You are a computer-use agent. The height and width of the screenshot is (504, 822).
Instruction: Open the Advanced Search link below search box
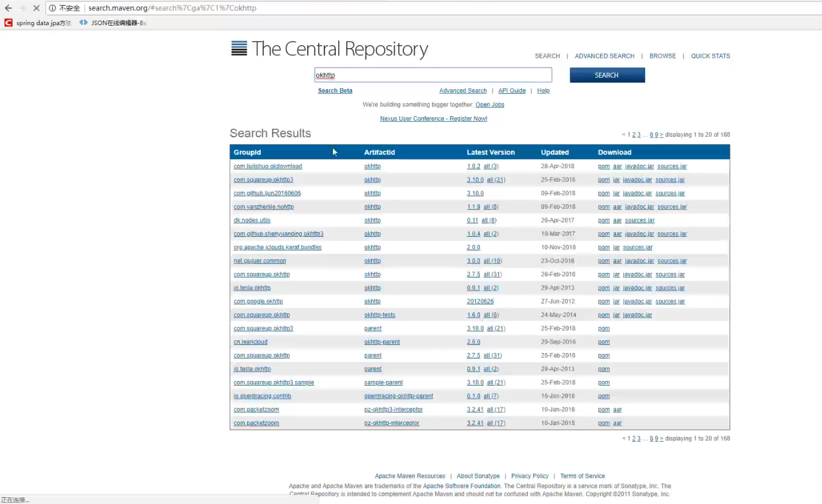coord(463,91)
